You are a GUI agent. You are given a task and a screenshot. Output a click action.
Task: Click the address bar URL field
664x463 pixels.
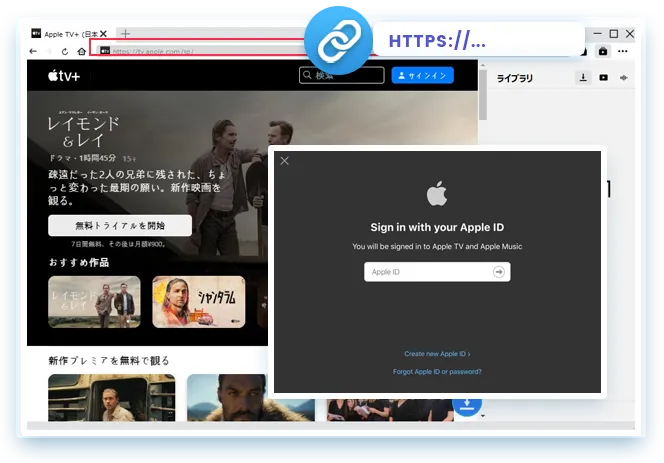coord(199,51)
